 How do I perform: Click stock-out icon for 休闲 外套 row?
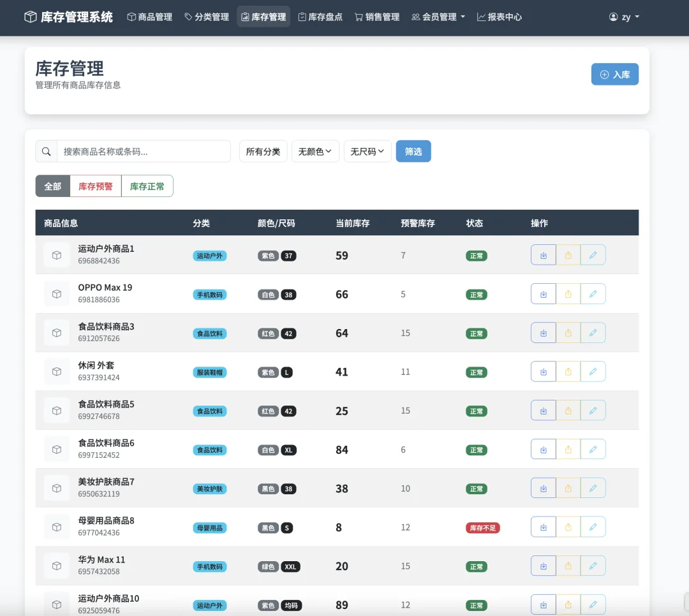568,372
